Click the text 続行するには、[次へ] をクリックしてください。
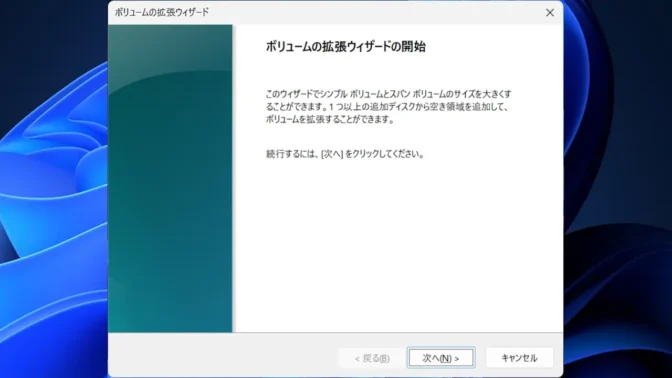Viewport: 672px width, 378px height. [x=345, y=154]
